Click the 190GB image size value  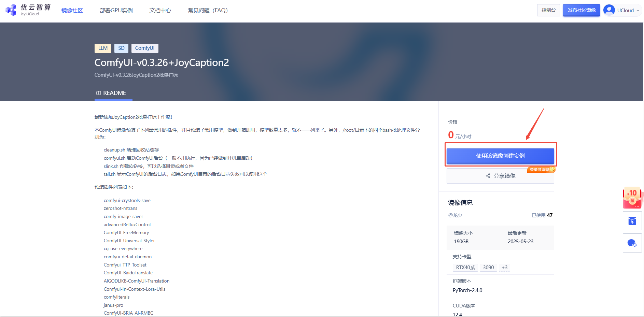461,241
